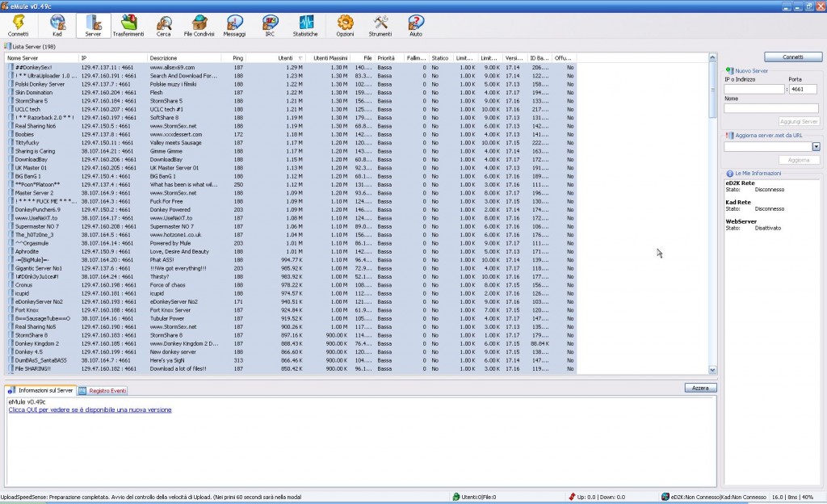
Task: Sort by Utenti column header
Action: (x=276, y=58)
